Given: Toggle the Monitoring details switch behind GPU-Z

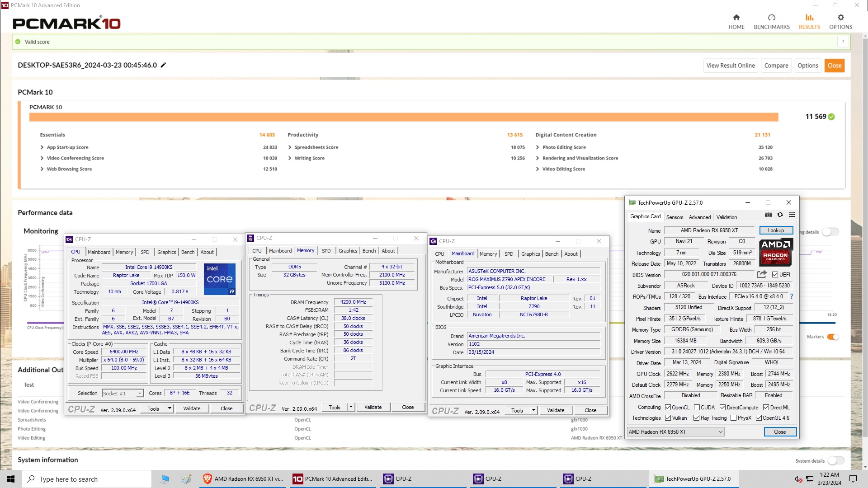Looking at the screenshot, I should [830, 232].
